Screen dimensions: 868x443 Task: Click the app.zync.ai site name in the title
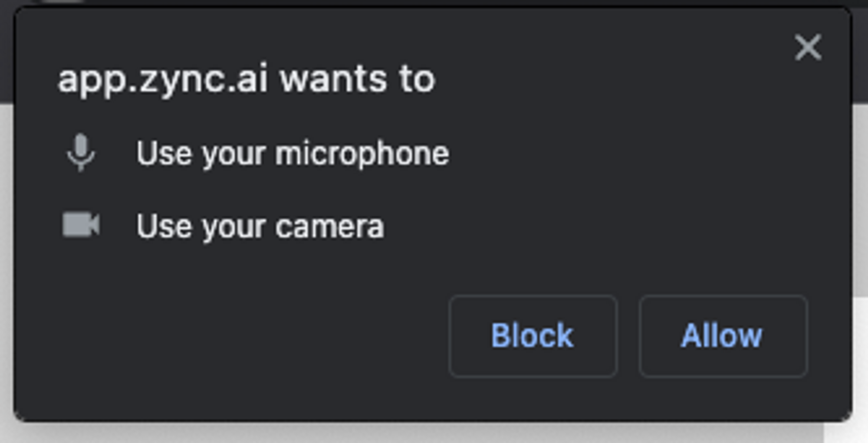pyautogui.click(x=163, y=80)
